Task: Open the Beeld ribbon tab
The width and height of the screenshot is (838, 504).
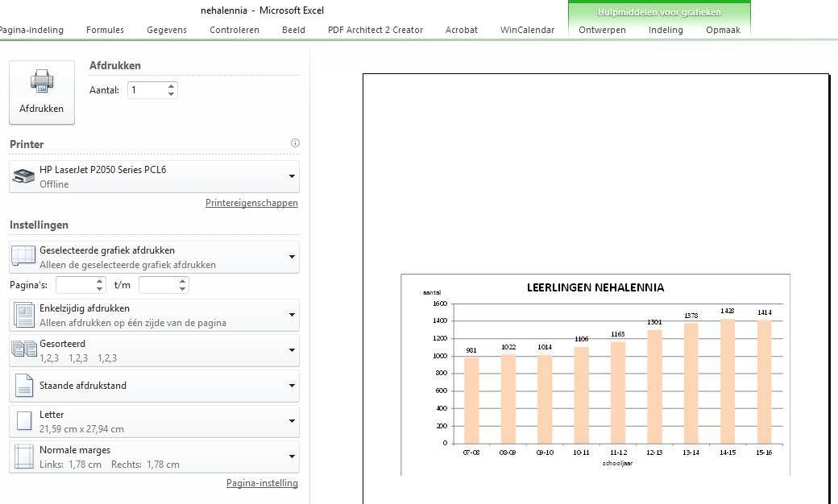Action: coord(293,30)
